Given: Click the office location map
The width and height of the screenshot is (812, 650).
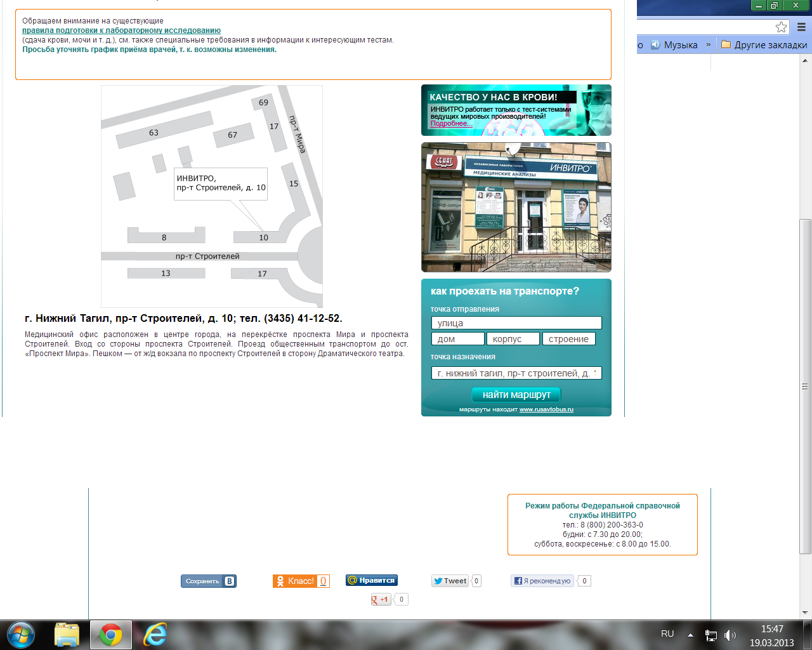Looking at the screenshot, I should pos(212,197).
